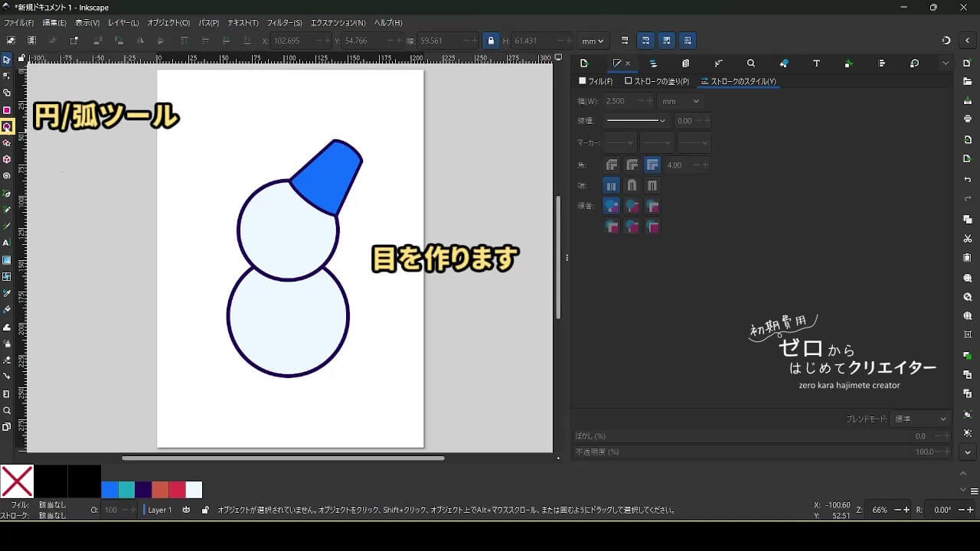Open the dash pattern dropdown
The width and height of the screenshot is (980, 551).
coord(636,120)
